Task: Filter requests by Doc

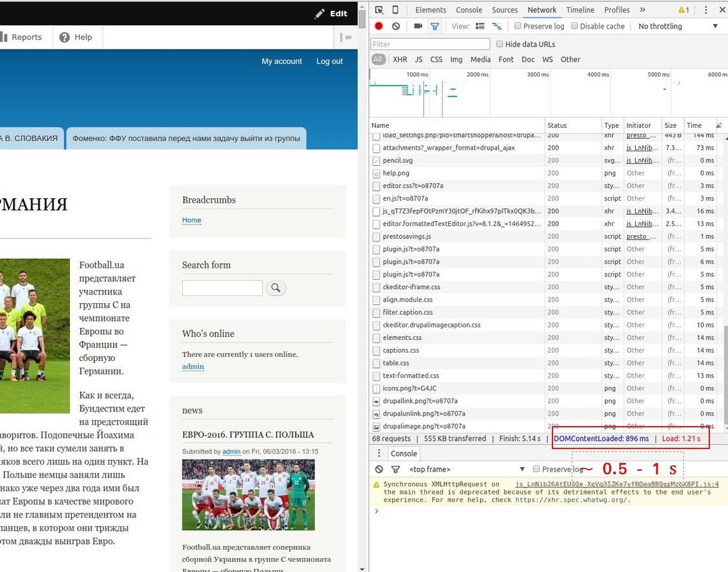Action: (x=528, y=60)
